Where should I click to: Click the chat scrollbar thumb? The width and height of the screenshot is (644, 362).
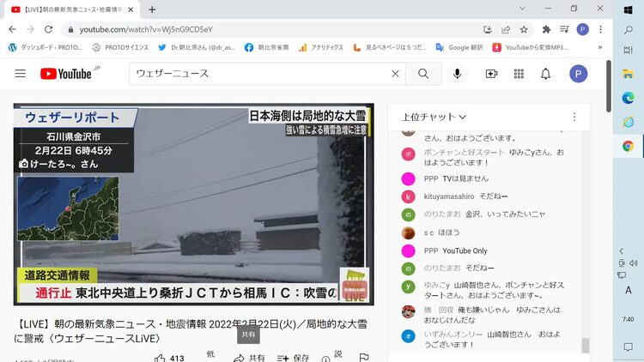[586, 345]
